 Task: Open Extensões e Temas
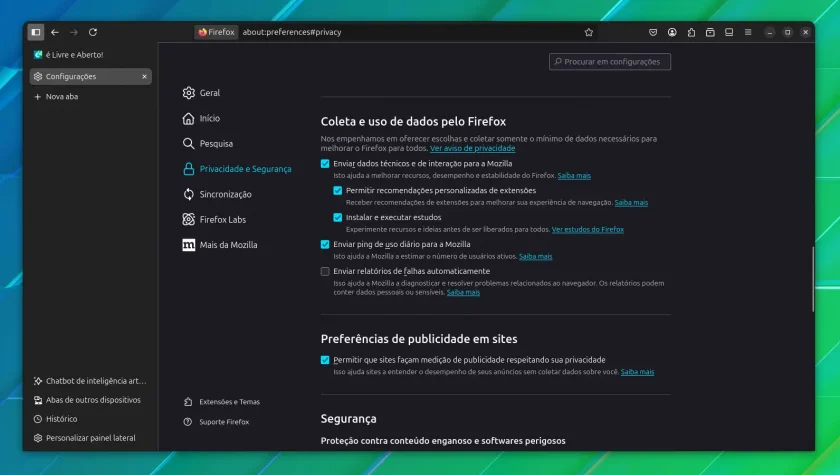[x=222, y=402]
